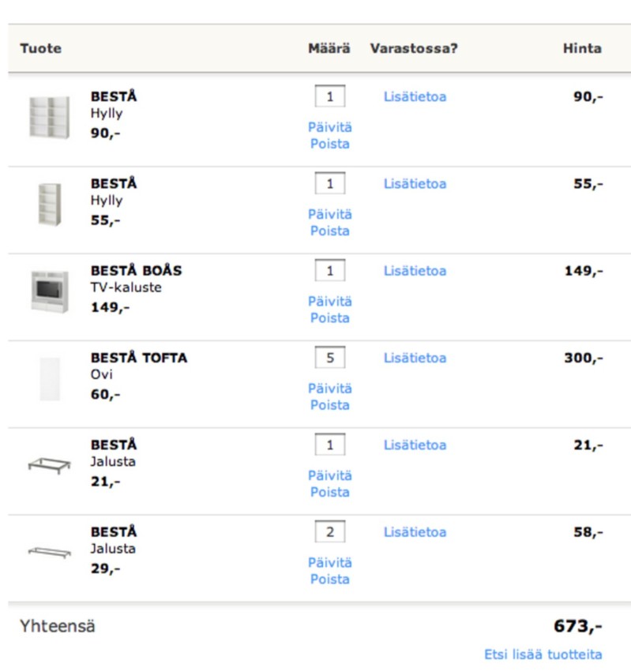Click Lisätietoa for the 90,- BESTÅ Hylly
The image size is (631, 672).
click(x=415, y=96)
